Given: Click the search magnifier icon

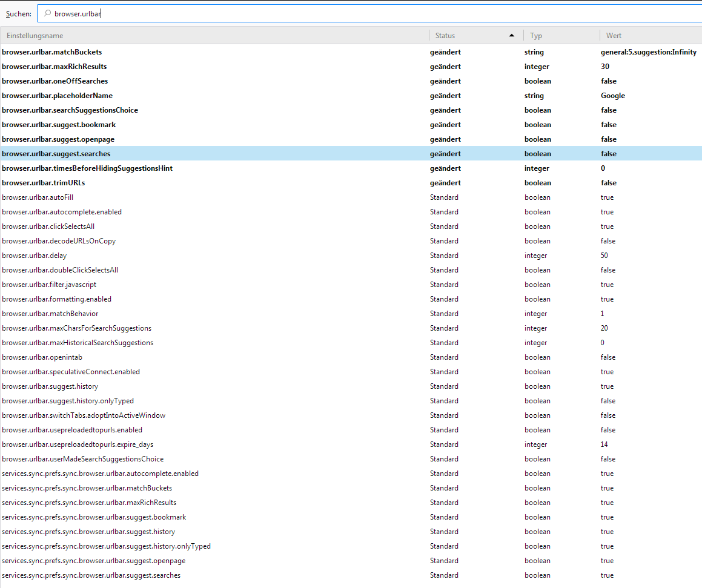Looking at the screenshot, I should [47, 13].
